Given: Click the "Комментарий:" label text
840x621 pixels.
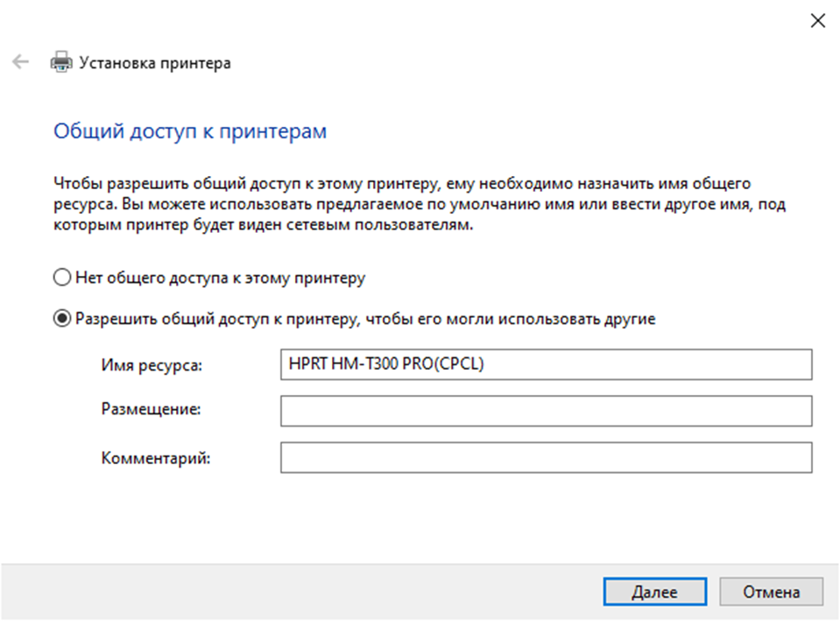Looking at the screenshot, I should click(156, 456).
